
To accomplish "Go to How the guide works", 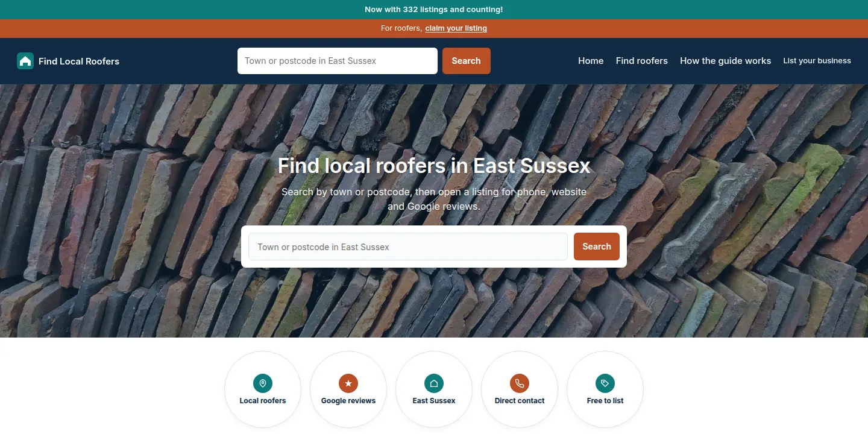I will (726, 61).
